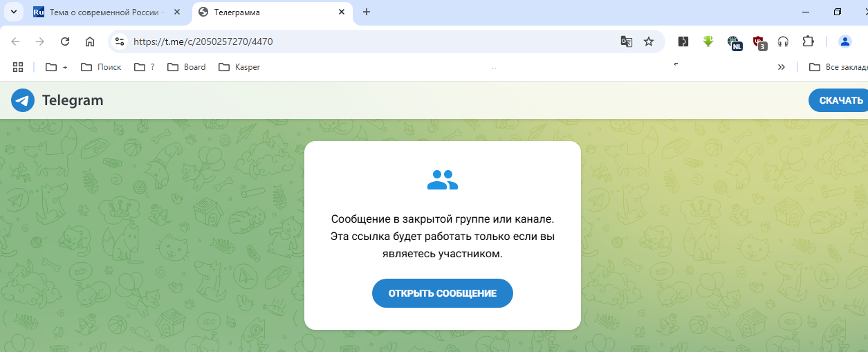Show hidden bookmarks via double chevron
Screen dimensions: 868x352
(782, 67)
